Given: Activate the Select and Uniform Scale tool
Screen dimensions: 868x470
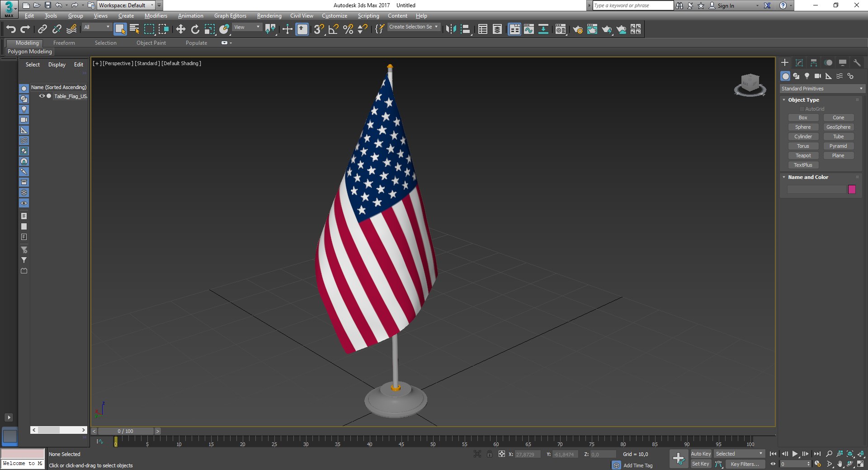Looking at the screenshot, I should pos(209,29).
